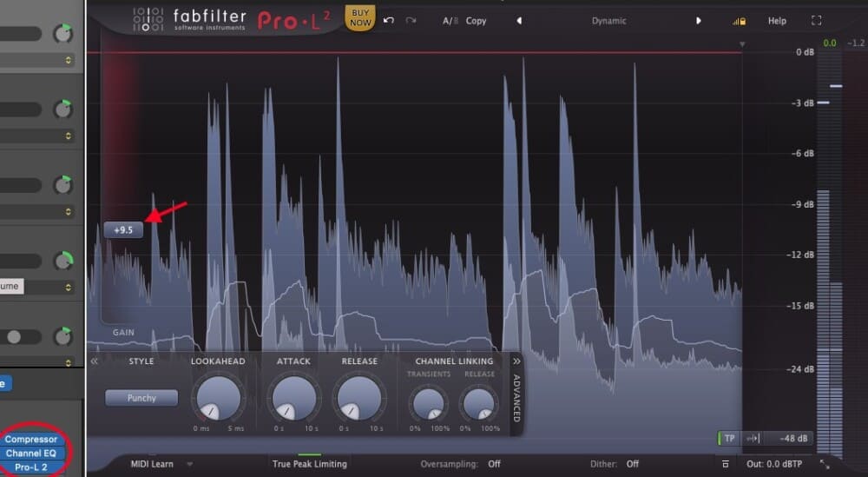Click the 0 dB scale label
This screenshot has width=868, height=477.
[x=805, y=52]
